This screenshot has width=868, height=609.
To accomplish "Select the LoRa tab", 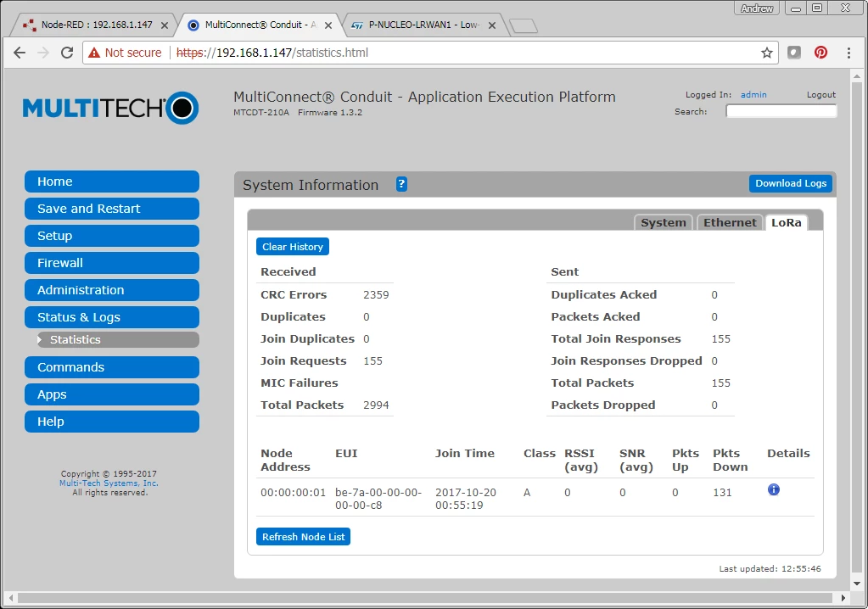I will pyautogui.click(x=786, y=222).
